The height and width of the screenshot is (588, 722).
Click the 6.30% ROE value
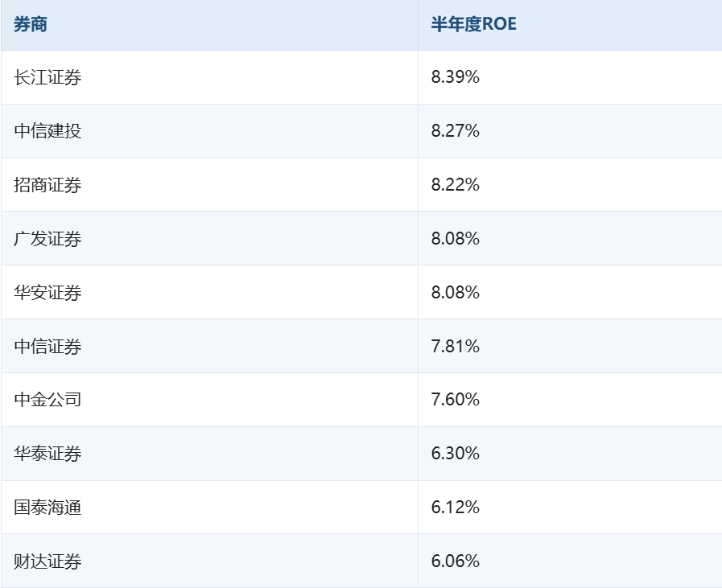(455, 453)
